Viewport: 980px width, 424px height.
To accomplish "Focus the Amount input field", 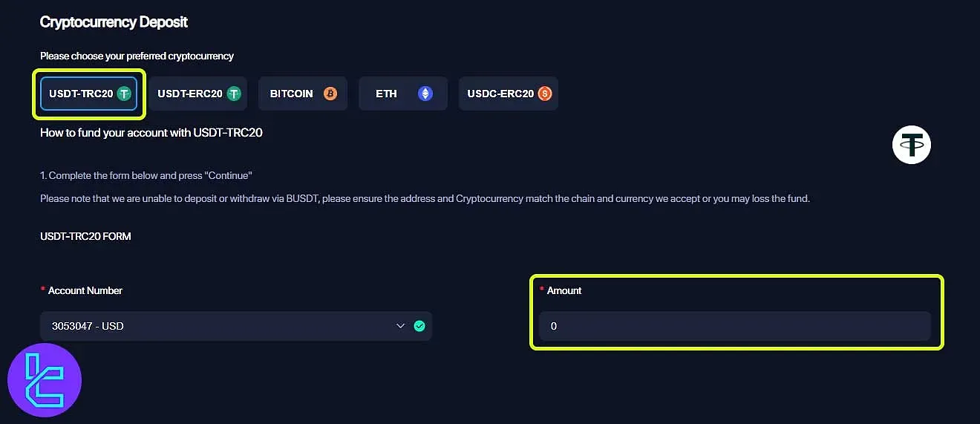I will tap(735, 326).
